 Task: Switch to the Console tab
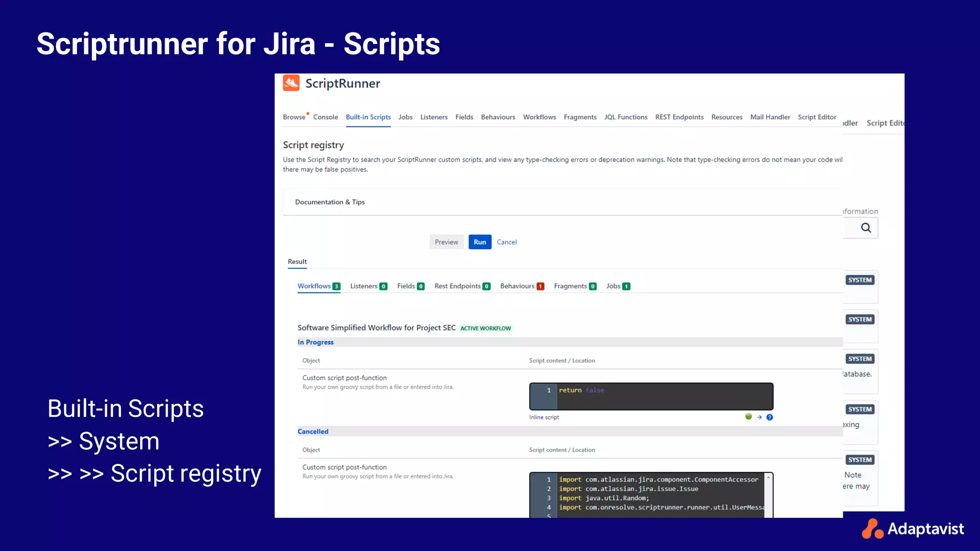coord(325,117)
